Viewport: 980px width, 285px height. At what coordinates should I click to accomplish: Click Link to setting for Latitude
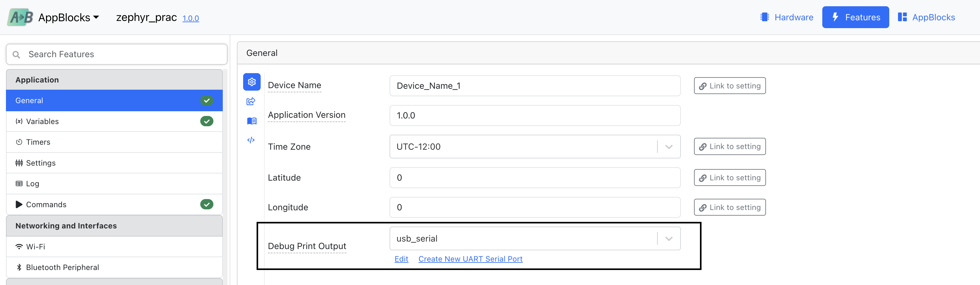click(730, 178)
